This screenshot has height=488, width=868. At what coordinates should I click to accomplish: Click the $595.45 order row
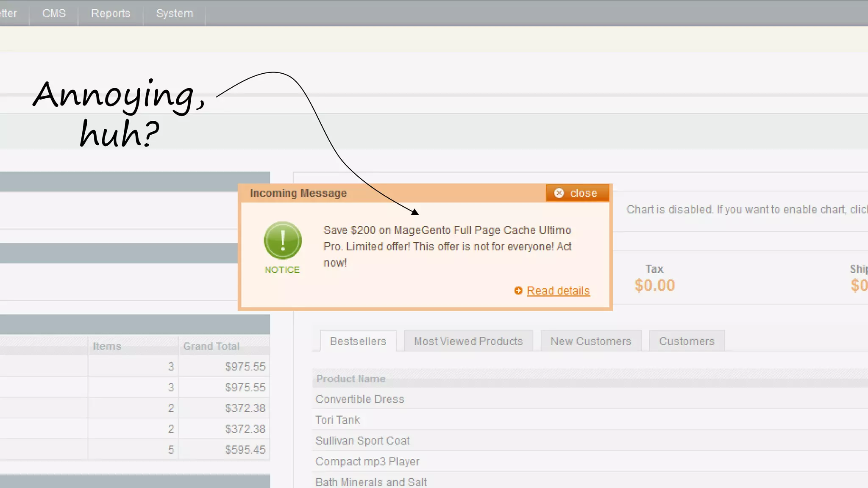(245, 449)
